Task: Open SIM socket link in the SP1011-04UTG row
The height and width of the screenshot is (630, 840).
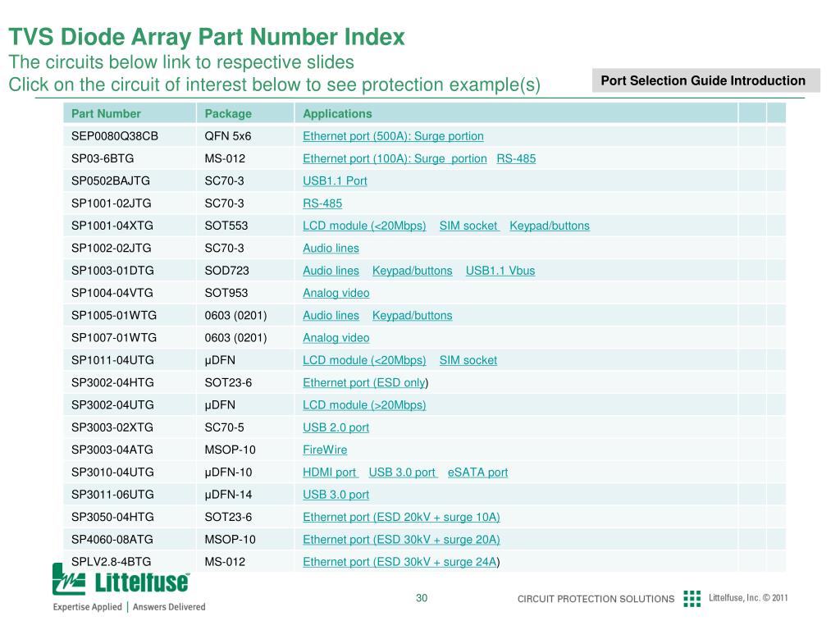Action: coord(468,361)
